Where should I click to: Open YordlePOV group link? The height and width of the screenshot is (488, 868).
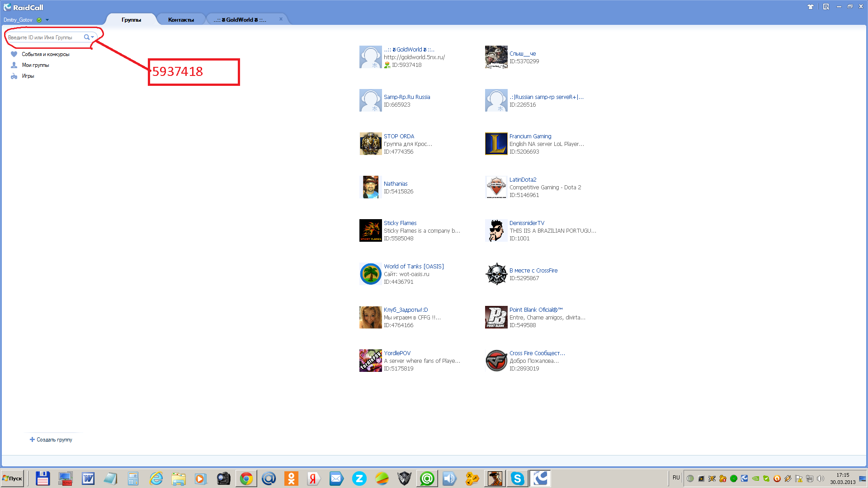[397, 353]
